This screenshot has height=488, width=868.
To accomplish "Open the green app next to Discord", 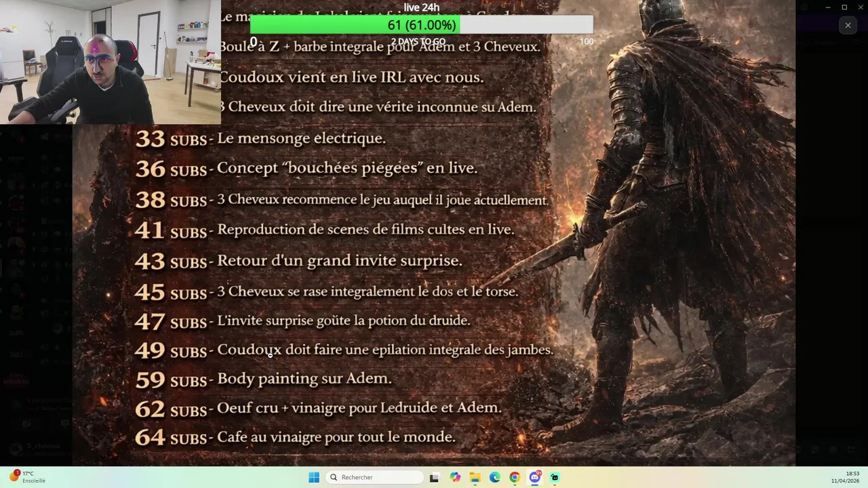I will (555, 477).
